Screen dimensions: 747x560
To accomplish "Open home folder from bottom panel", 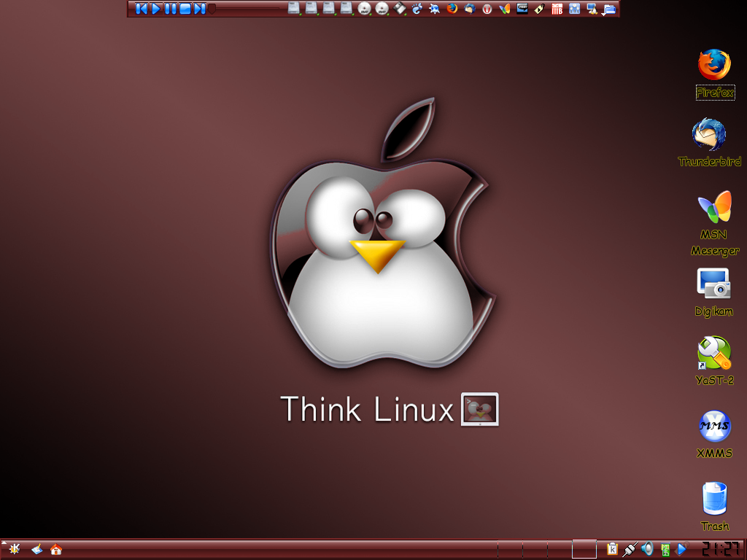I will pos(56,550).
